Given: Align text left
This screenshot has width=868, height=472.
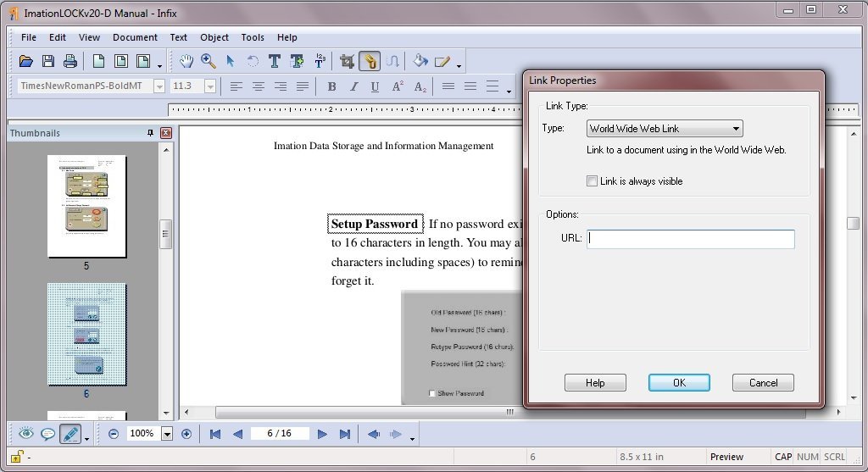Looking at the screenshot, I should [x=236, y=86].
